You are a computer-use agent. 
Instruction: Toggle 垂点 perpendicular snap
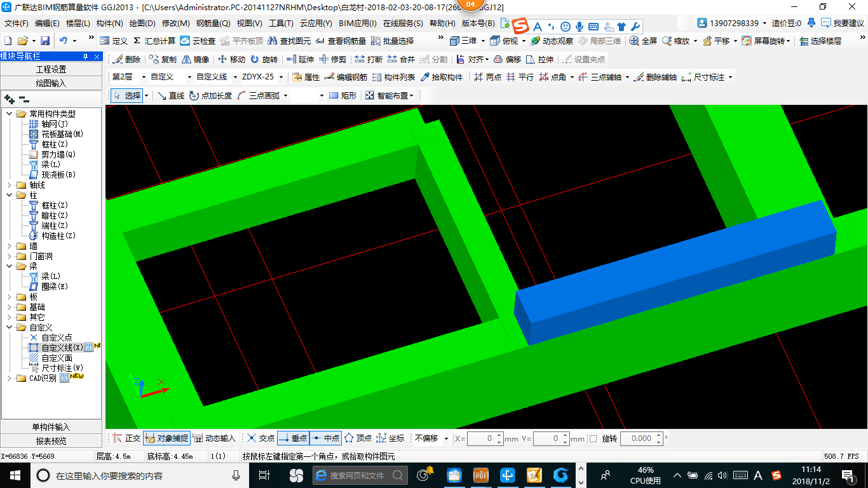[x=294, y=438]
